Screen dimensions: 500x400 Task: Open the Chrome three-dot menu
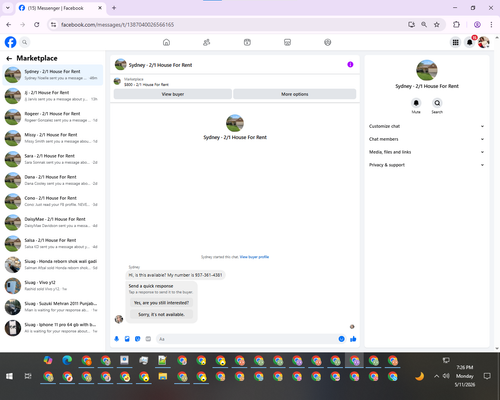click(x=491, y=24)
